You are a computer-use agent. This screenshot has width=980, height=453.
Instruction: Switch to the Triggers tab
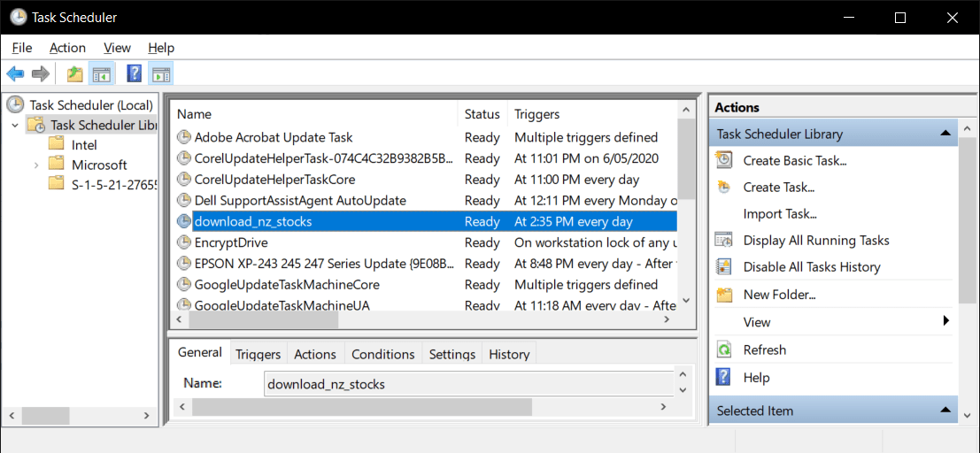(x=259, y=354)
